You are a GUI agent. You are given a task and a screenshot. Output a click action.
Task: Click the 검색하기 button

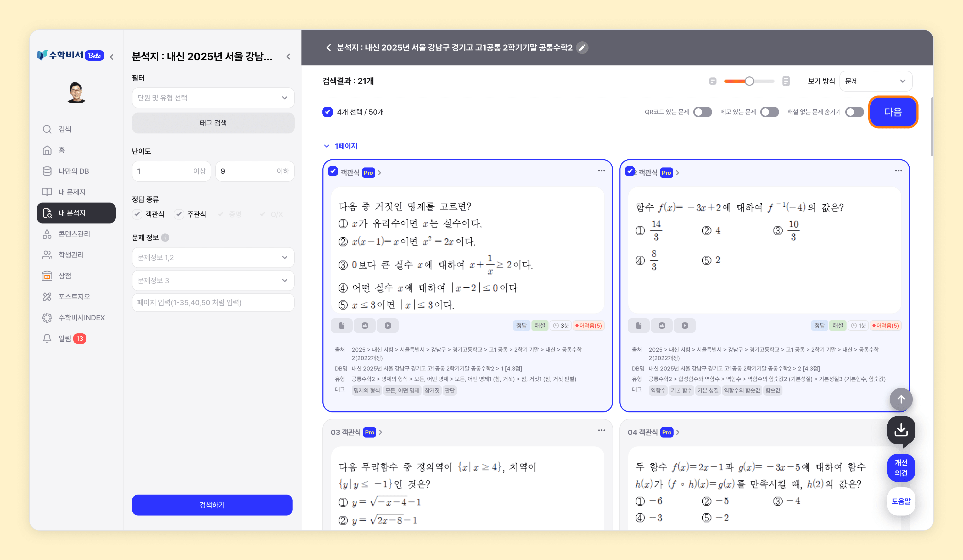[212, 505]
